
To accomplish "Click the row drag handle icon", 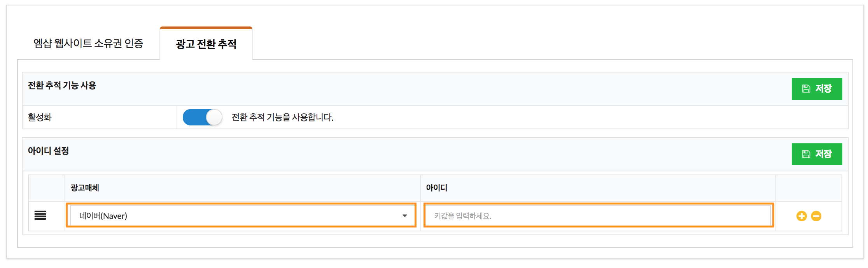I will [x=40, y=215].
